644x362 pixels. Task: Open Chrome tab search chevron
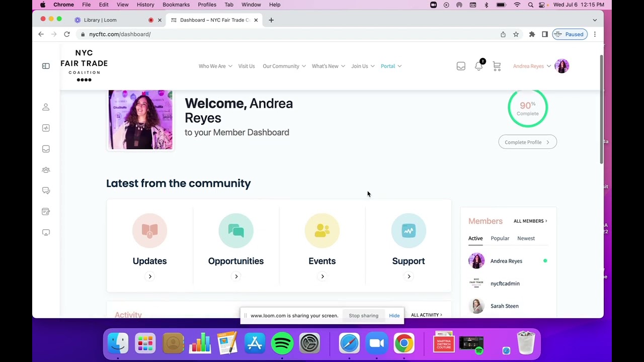595,20
